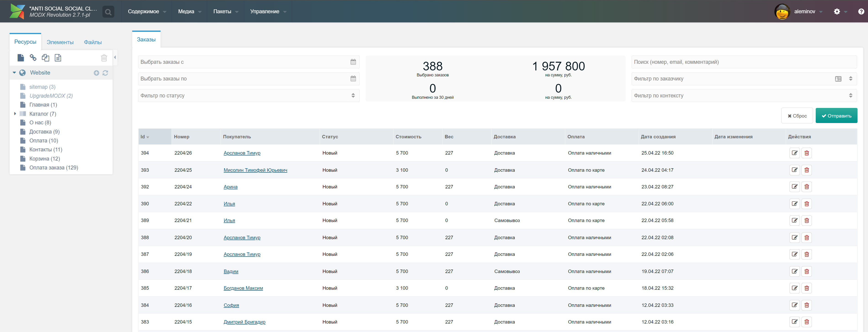Switch to the Файлы tab
The width and height of the screenshot is (868, 332).
click(93, 42)
